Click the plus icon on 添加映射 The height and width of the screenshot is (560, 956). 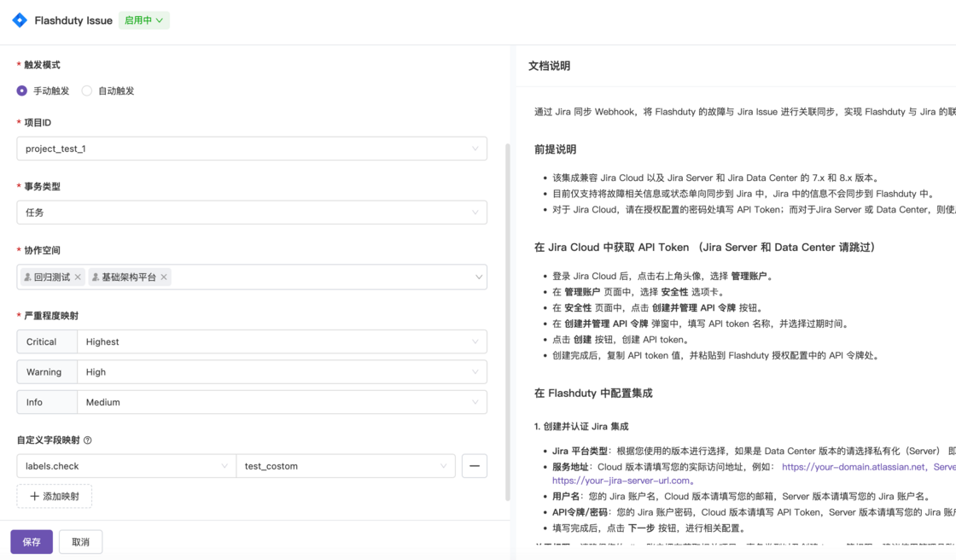pos(34,496)
